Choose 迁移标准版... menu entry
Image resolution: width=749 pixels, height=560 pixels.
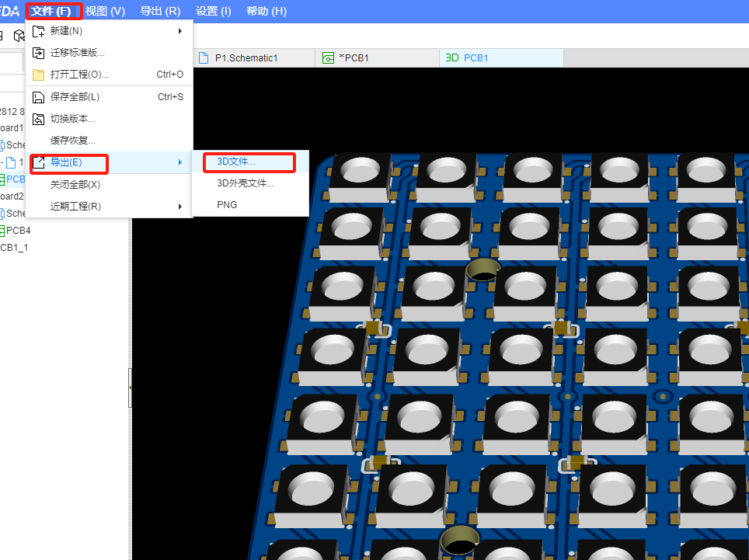point(110,53)
